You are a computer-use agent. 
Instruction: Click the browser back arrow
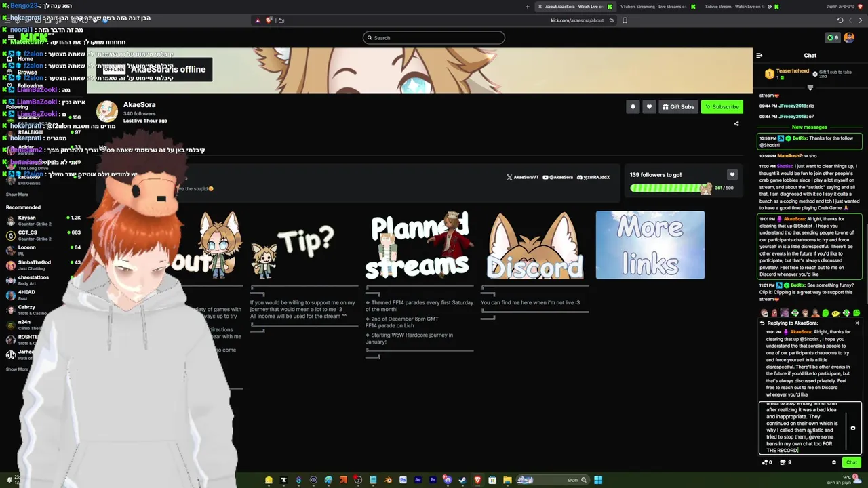click(x=860, y=20)
